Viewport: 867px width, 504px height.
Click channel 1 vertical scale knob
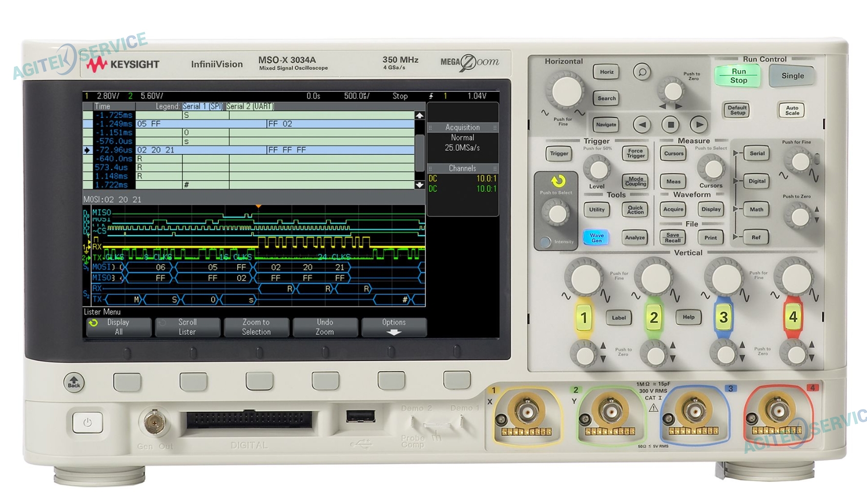point(584,278)
